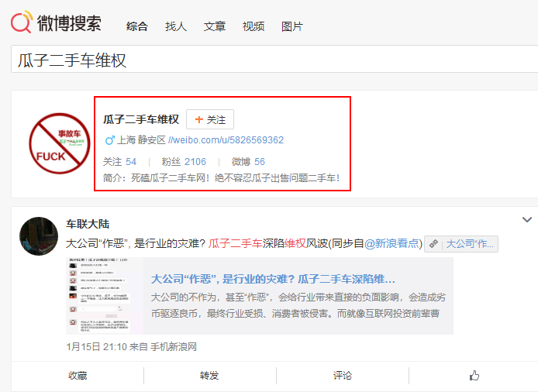Image resolution: width=538 pixels, height=392 pixels.
Task: Click the post timestamp 1月15日 21:10
Action: (96, 347)
